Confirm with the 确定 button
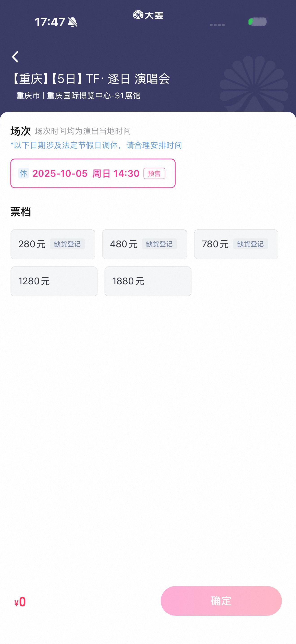The height and width of the screenshot is (644, 296). (x=221, y=601)
